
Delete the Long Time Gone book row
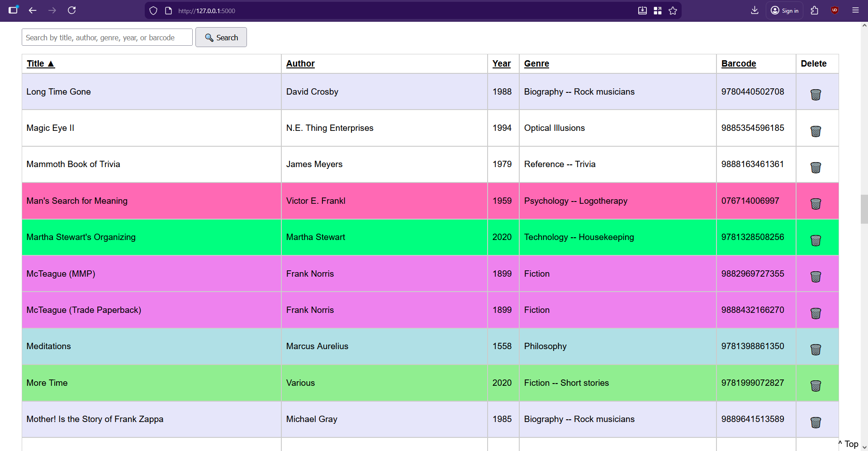(x=815, y=95)
